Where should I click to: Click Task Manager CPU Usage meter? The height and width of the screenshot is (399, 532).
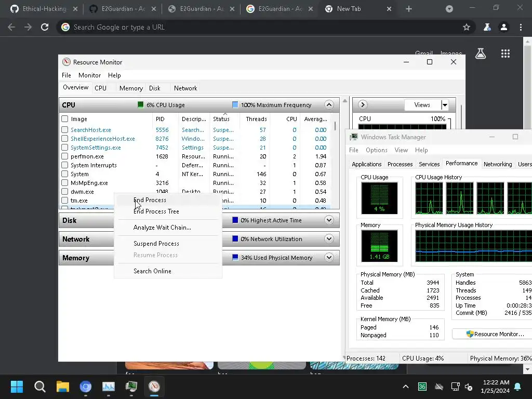click(x=379, y=198)
